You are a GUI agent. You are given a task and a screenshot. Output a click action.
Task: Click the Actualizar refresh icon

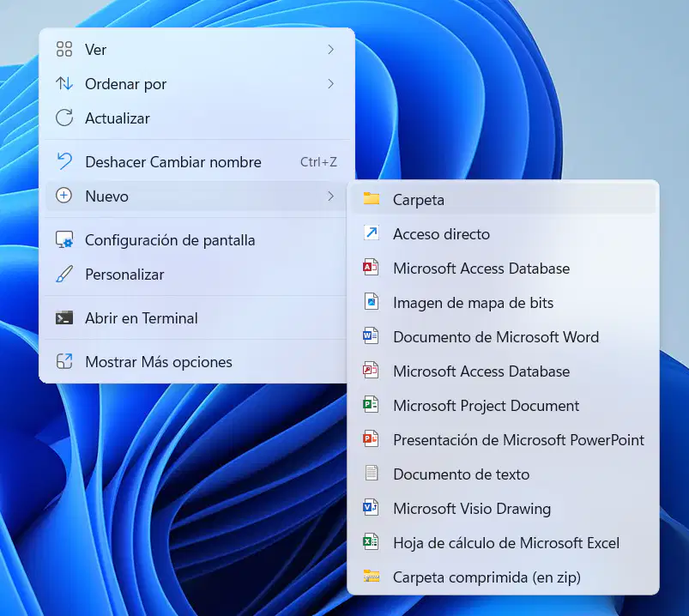(64, 118)
